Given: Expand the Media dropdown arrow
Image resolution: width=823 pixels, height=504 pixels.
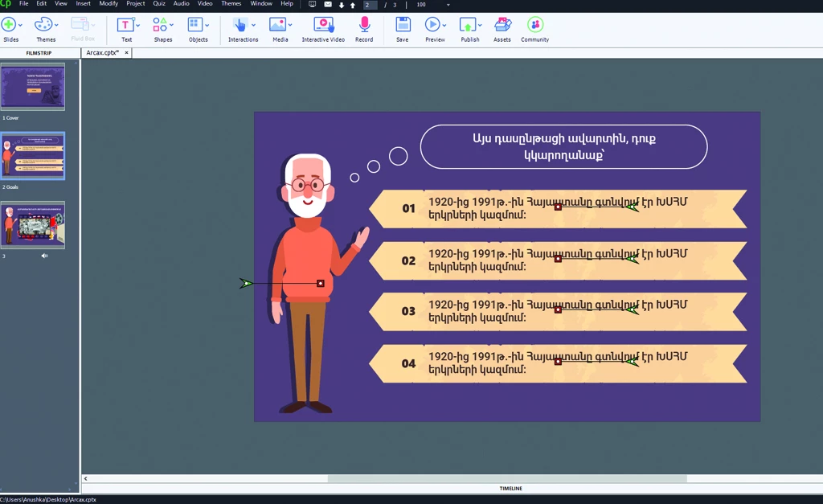Looking at the screenshot, I should (x=289, y=25).
